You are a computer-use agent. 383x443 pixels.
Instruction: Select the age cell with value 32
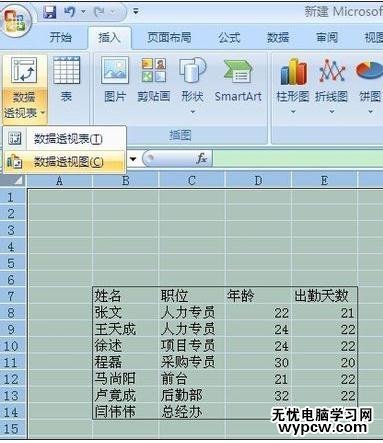pos(258,395)
